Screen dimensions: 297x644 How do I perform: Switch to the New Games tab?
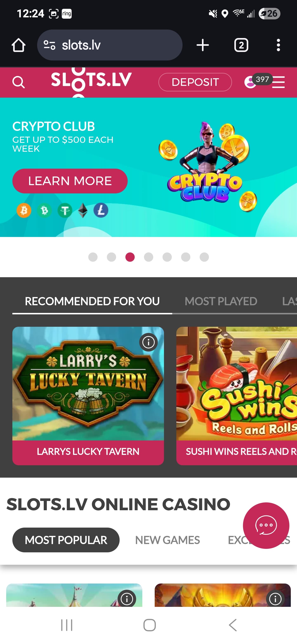coord(167,540)
